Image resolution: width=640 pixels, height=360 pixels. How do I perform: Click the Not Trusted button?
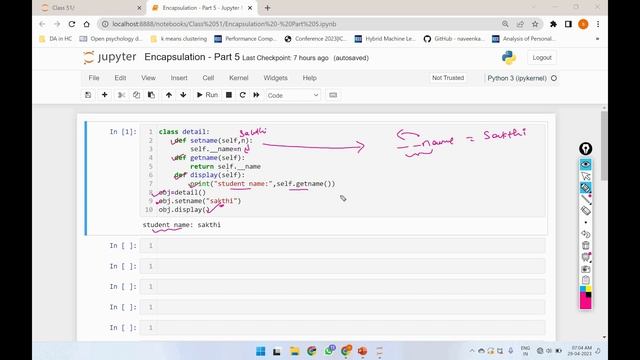coord(448,78)
